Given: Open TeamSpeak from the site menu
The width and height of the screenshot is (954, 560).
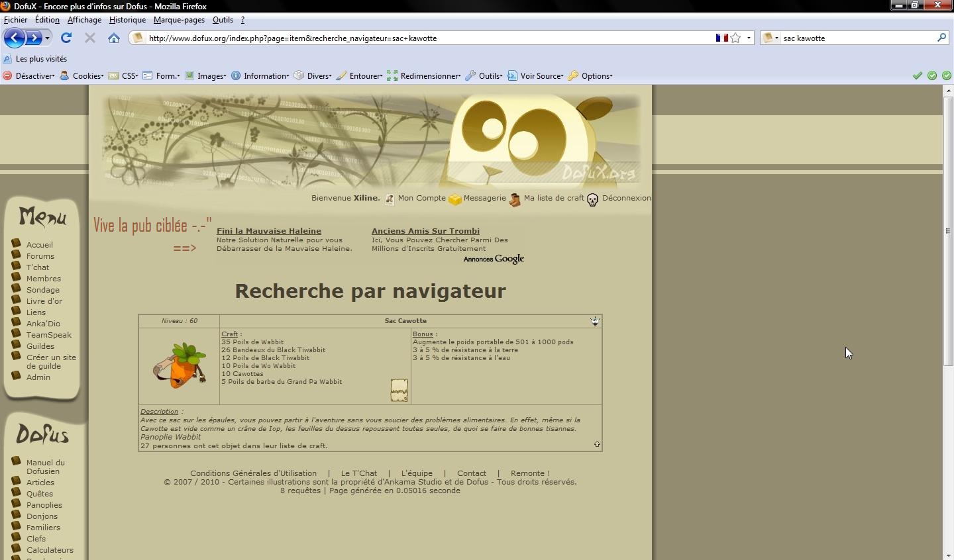Looking at the screenshot, I should tap(49, 335).
